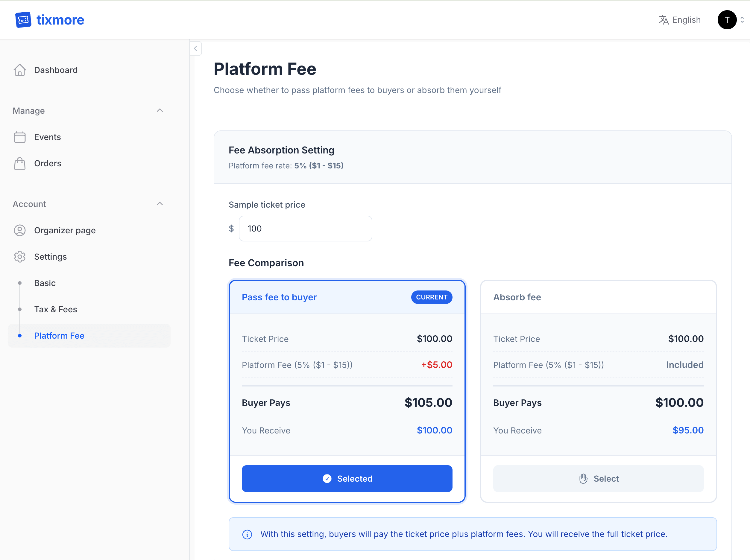Click the Settings gear icon
Image resolution: width=750 pixels, height=560 pixels.
click(x=20, y=257)
